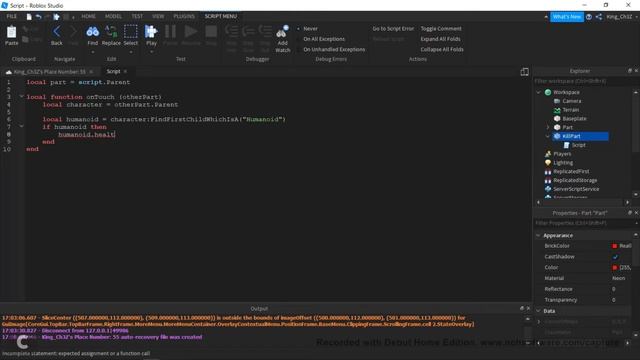Screen dimensions: 640x360
Task: Click the Color property red swatch
Action: 614,267
